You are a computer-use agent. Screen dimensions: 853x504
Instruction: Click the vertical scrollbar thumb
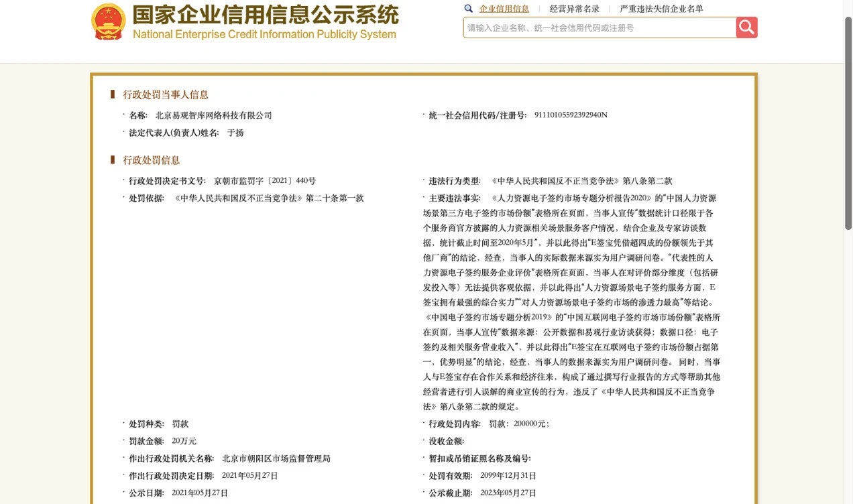[x=848, y=121]
